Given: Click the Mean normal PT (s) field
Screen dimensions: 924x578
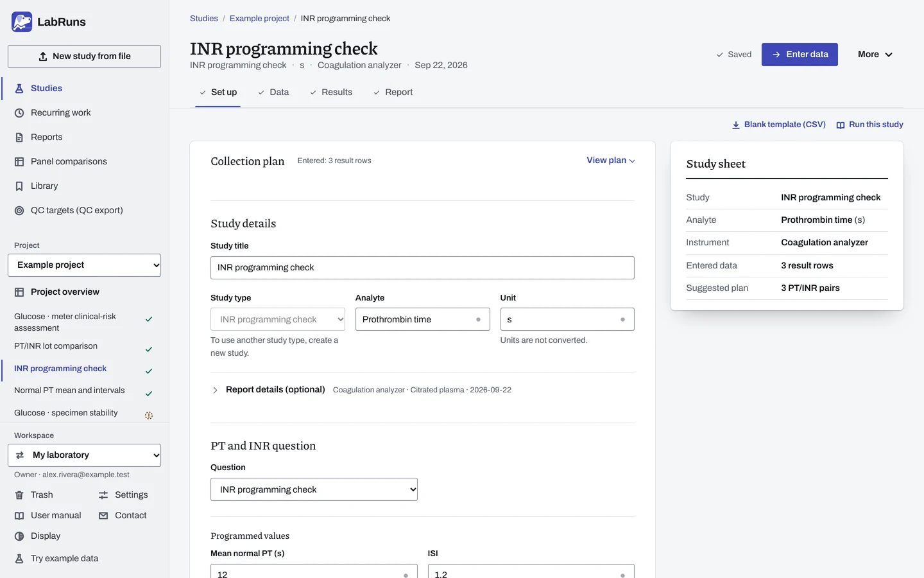Looking at the screenshot, I should click(314, 571).
